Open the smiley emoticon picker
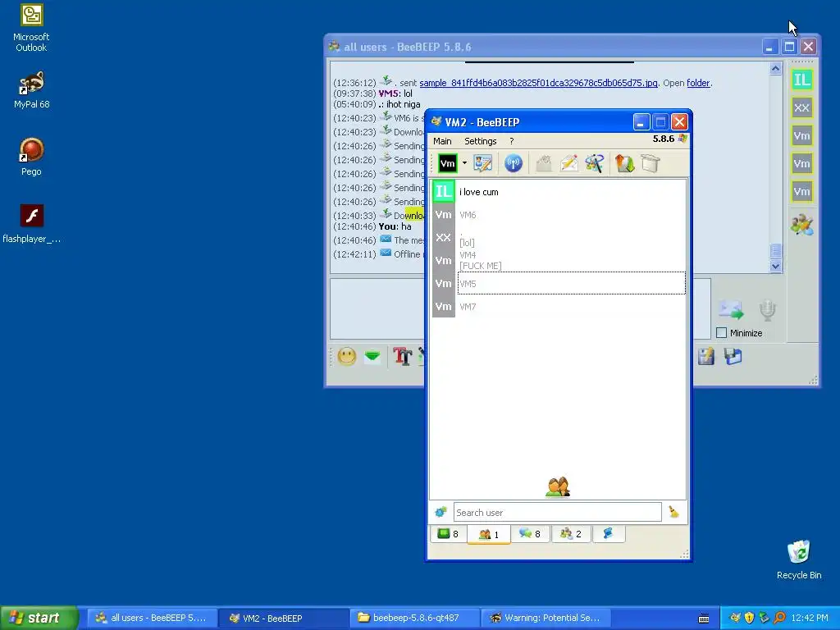 pos(347,357)
